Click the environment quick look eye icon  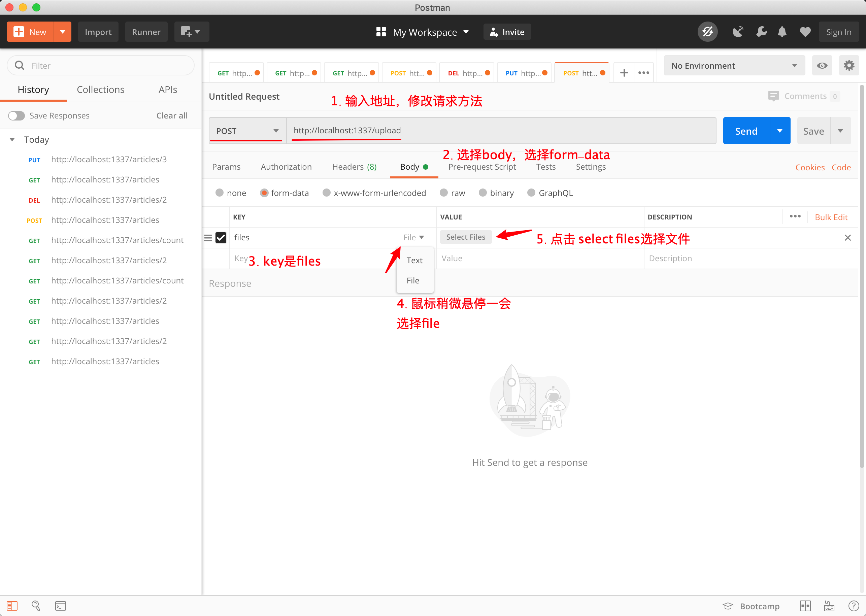tap(822, 66)
